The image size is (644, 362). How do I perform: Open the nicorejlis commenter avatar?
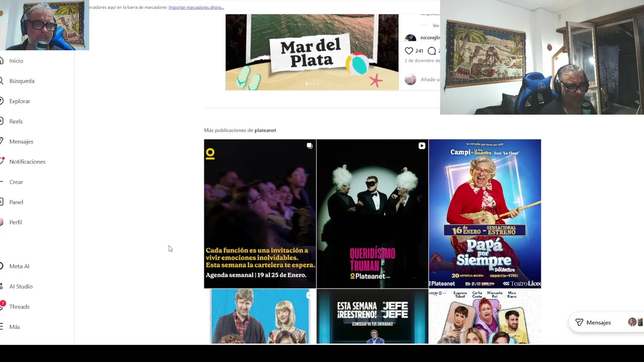click(411, 38)
